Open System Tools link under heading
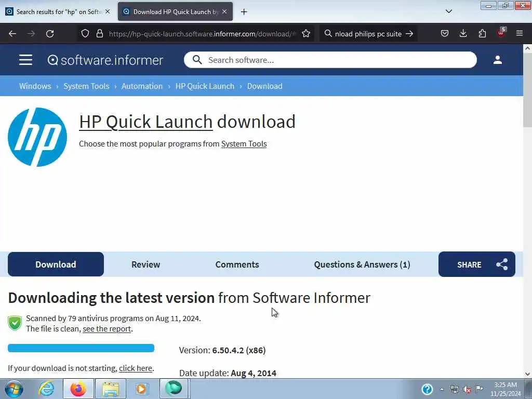 coord(244,144)
